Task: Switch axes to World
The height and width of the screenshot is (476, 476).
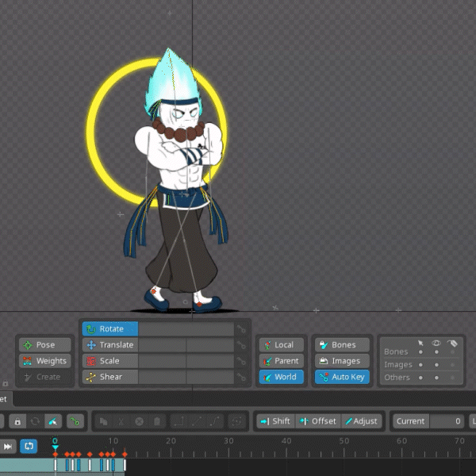Action: pyautogui.click(x=282, y=377)
